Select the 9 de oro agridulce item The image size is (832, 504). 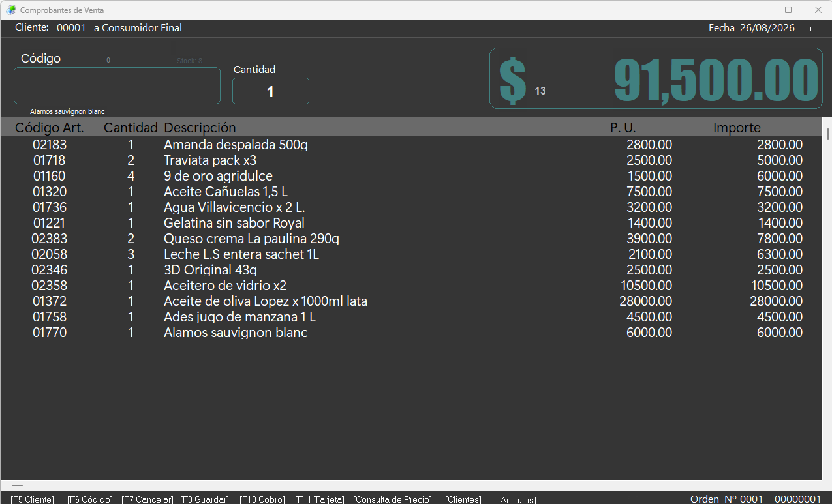pyautogui.click(x=411, y=176)
